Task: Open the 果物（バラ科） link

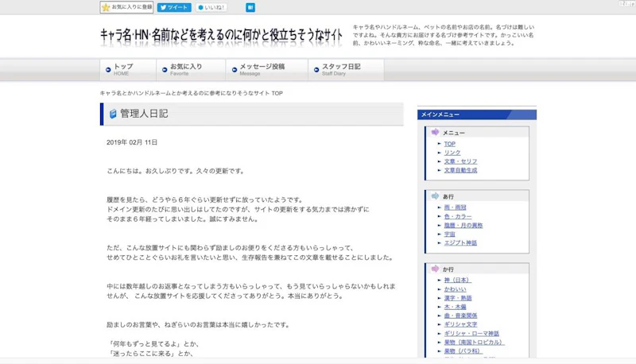Action: point(463,351)
